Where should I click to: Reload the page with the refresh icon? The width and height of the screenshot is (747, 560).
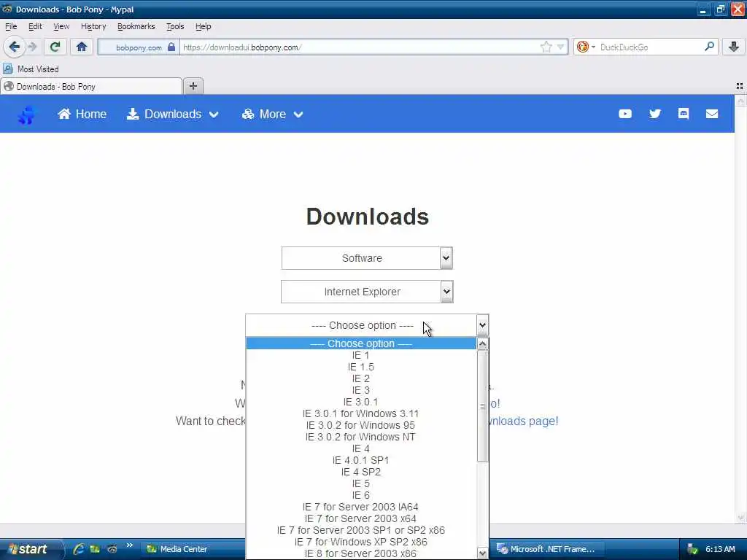(55, 47)
